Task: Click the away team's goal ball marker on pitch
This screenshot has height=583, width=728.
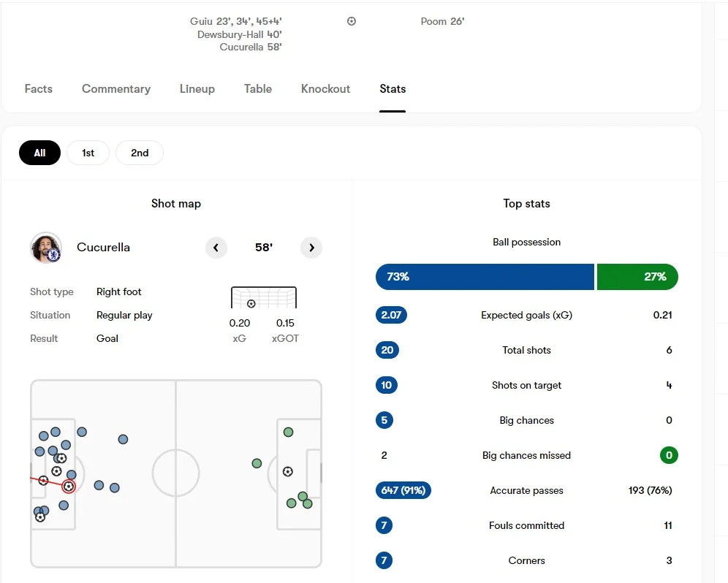Action: [x=288, y=472]
